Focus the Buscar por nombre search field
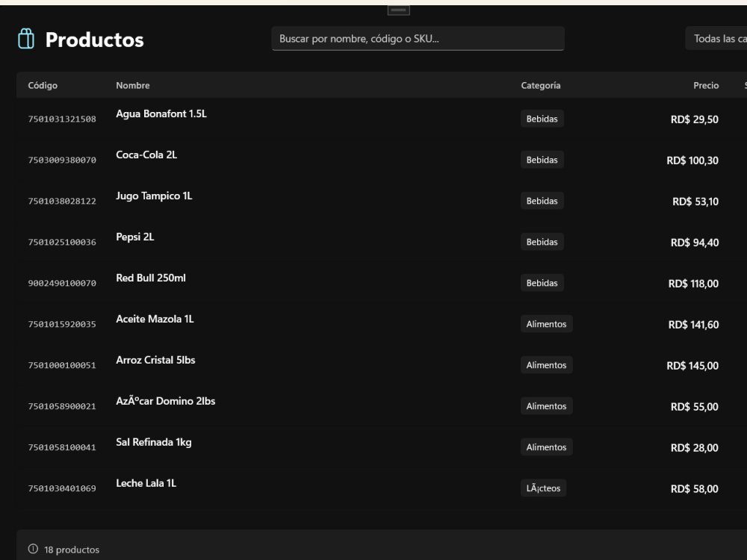This screenshot has height=560, width=747. (x=418, y=39)
